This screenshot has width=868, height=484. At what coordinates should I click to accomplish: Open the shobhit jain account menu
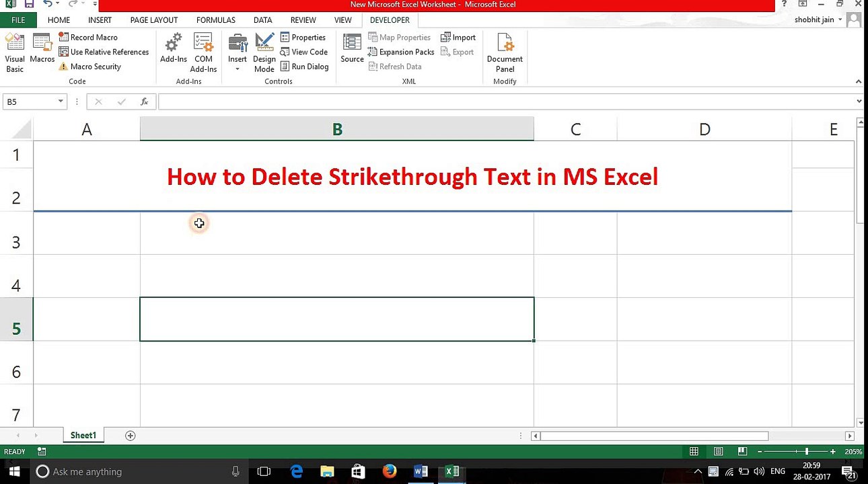(x=818, y=20)
